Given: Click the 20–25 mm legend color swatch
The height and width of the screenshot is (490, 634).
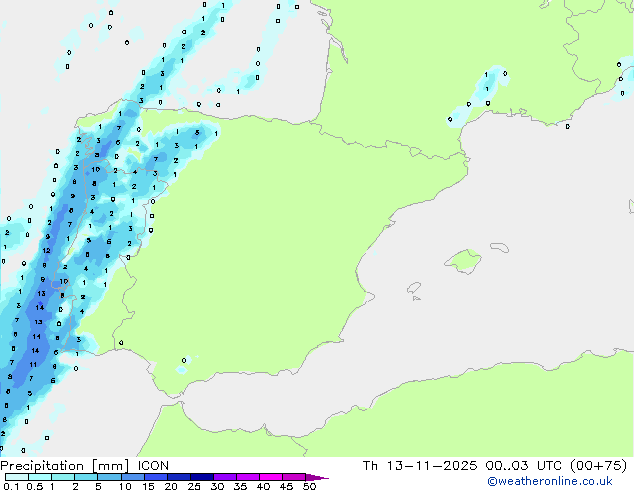Looking at the screenshot, I should (x=178, y=477).
